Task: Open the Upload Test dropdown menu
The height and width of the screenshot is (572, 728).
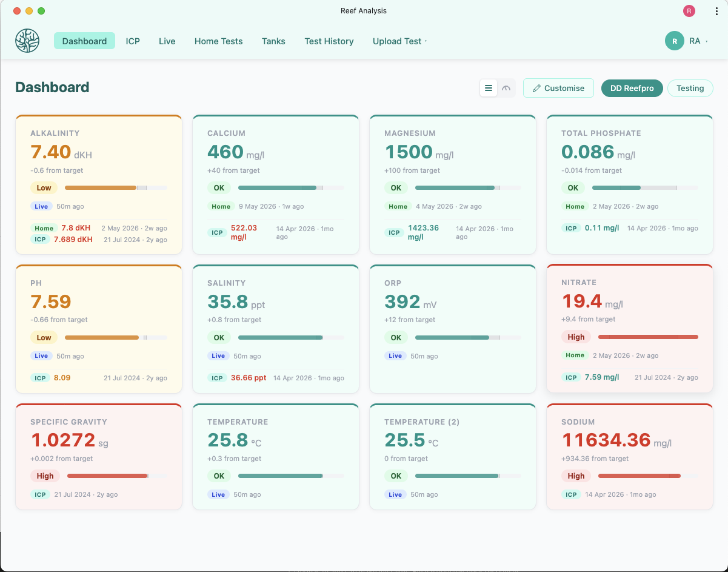Action: (399, 41)
